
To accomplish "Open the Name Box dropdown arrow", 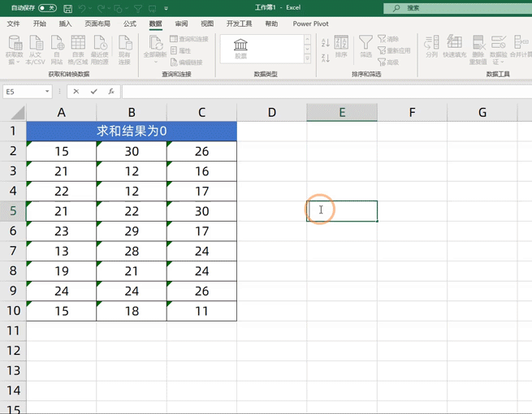I will [48, 92].
